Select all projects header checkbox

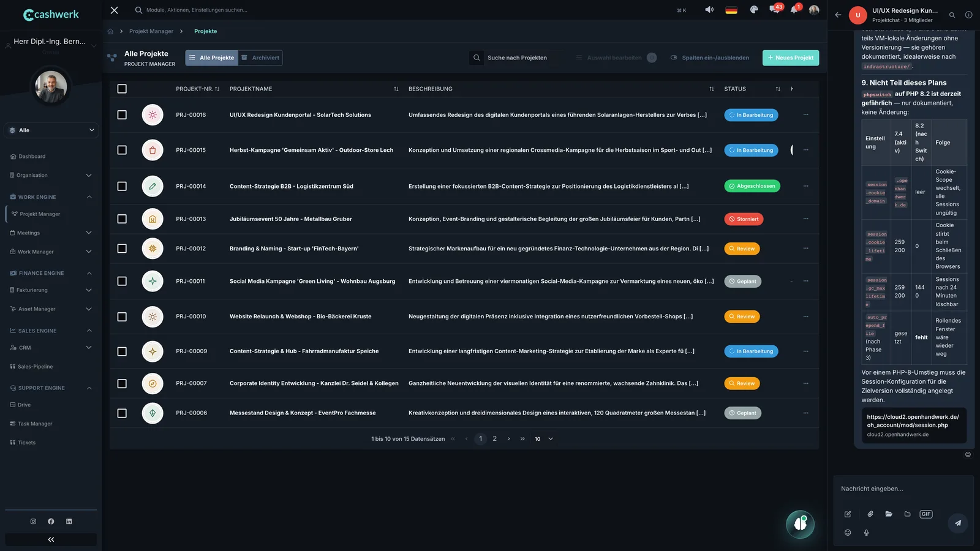point(122,89)
